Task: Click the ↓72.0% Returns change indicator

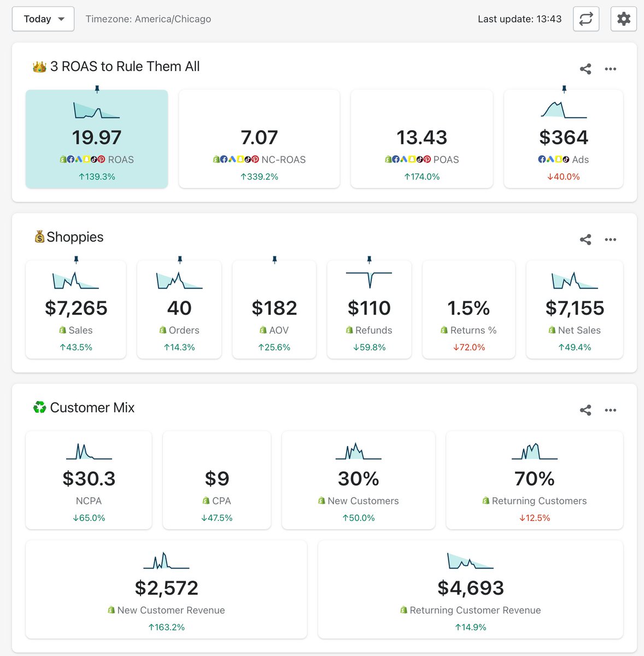Action: (x=469, y=347)
